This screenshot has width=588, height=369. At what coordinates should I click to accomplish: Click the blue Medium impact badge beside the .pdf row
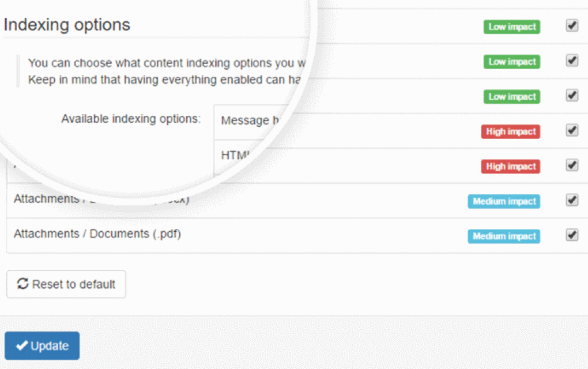[x=503, y=235]
